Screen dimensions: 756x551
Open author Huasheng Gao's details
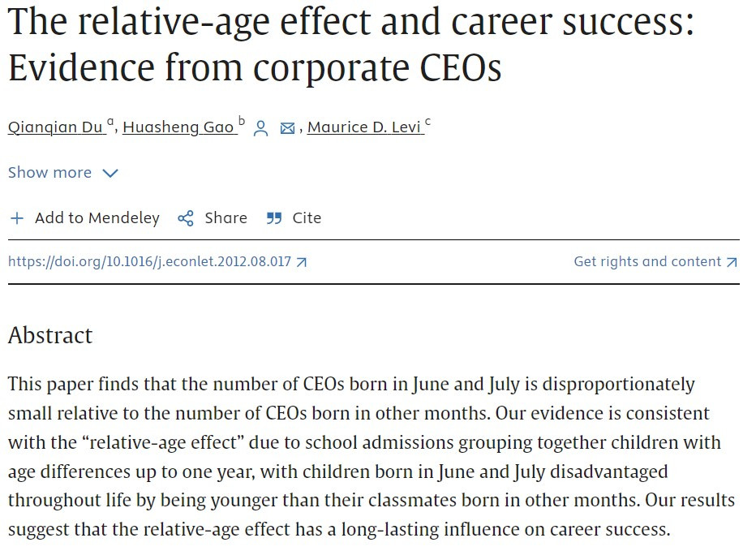(178, 127)
